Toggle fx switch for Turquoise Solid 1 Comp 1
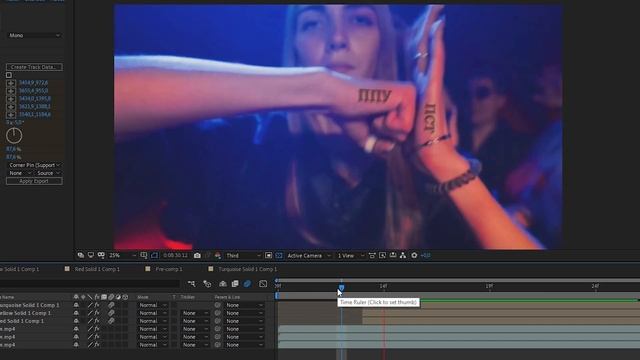This screenshot has height=360, width=640. click(x=97, y=305)
